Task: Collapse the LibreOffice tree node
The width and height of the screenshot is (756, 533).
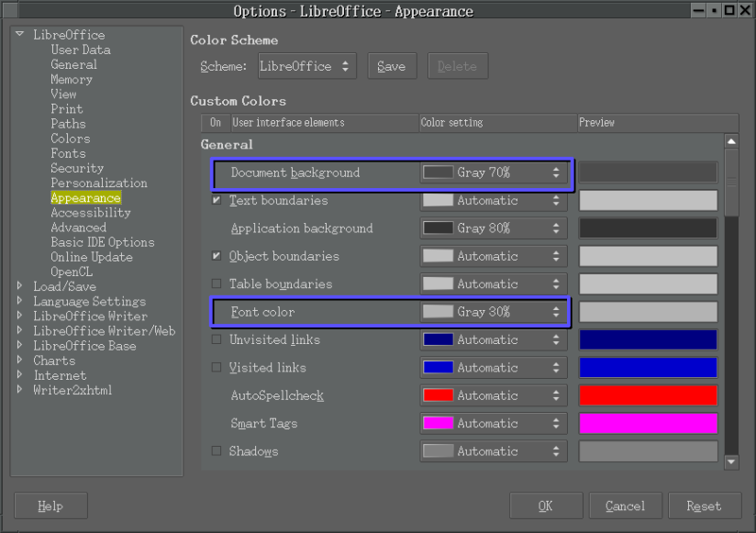Action: (20, 34)
